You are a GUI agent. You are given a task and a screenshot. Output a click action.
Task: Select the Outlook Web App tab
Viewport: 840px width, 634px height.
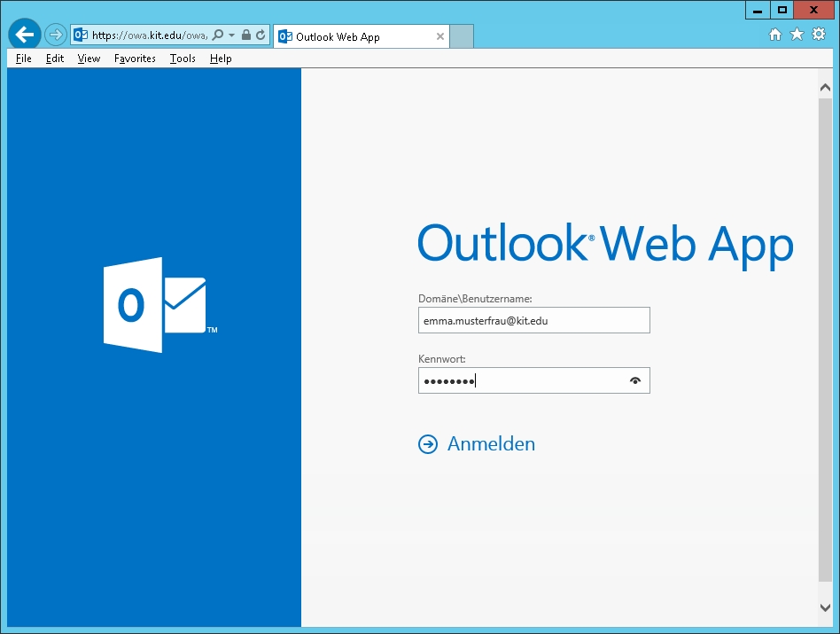[361, 36]
